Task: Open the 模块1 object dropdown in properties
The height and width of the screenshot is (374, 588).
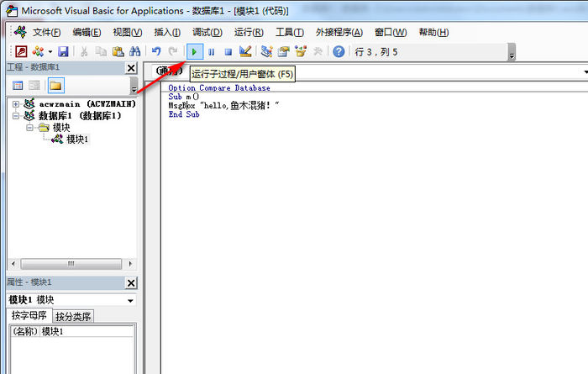Action: tap(130, 300)
